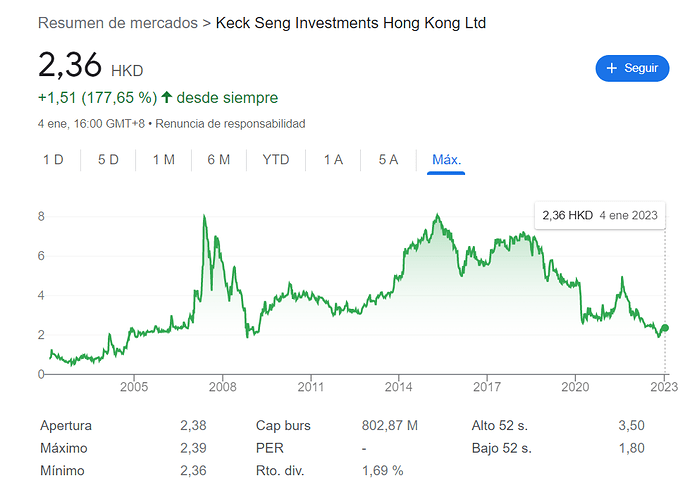The width and height of the screenshot is (690, 482).
Task: Click the plus icon in Seguir
Action: [x=611, y=68]
